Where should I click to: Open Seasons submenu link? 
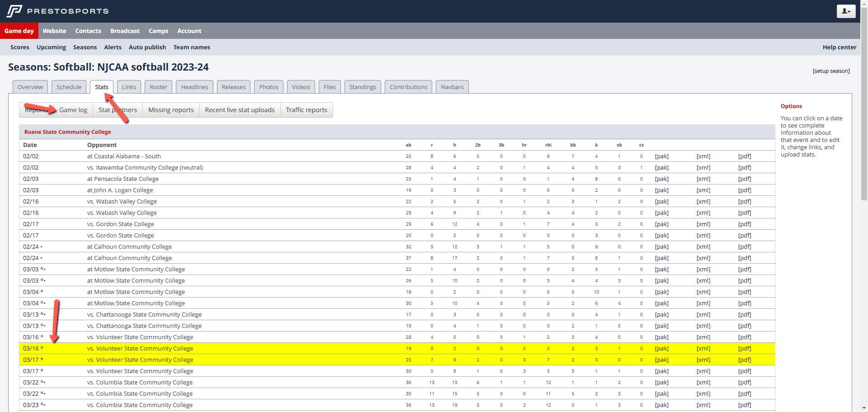click(85, 47)
